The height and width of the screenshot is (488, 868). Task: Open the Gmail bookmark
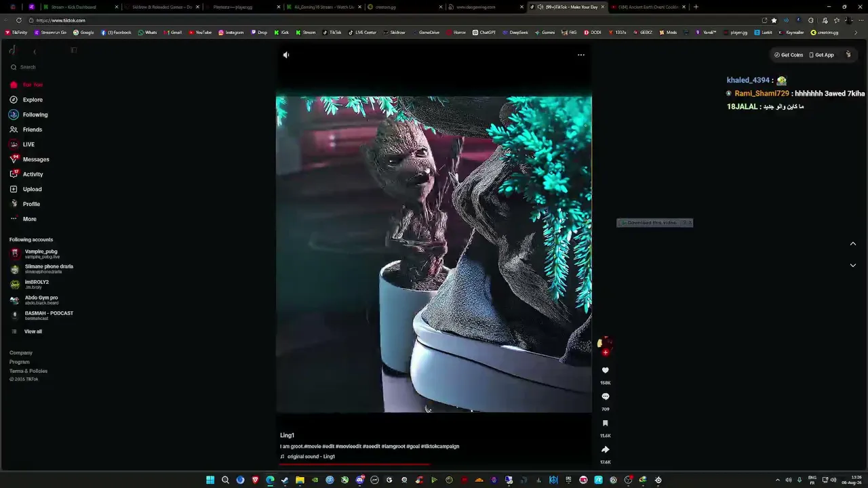(172, 33)
